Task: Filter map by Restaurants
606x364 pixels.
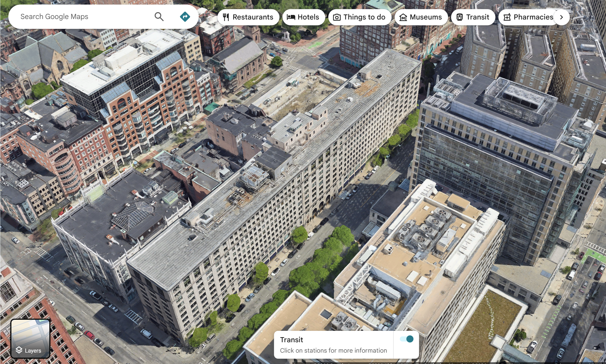Action: (x=248, y=17)
